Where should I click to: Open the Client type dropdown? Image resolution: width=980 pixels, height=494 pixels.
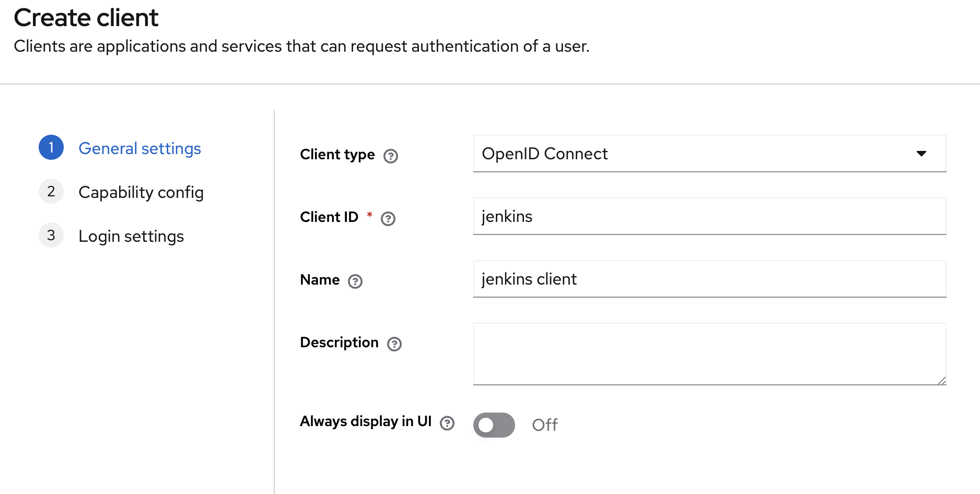pyautogui.click(x=710, y=154)
